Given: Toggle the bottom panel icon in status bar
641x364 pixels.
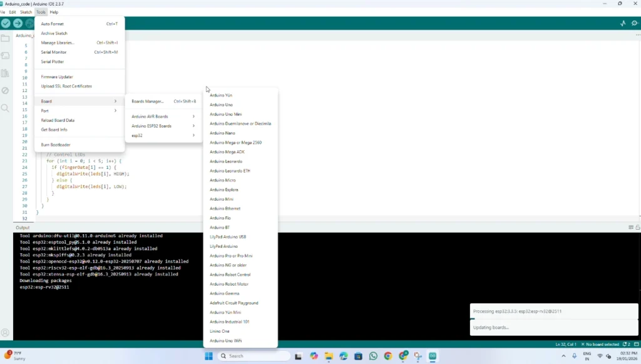Looking at the screenshot, I should click(x=635, y=345).
